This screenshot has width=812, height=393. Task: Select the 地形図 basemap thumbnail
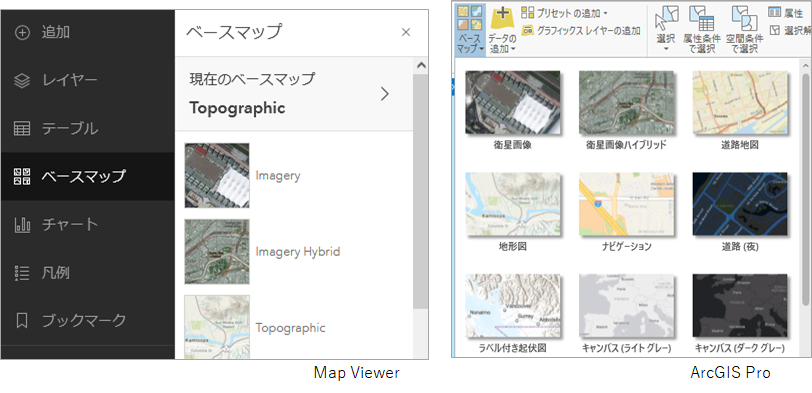coord(513,204)
